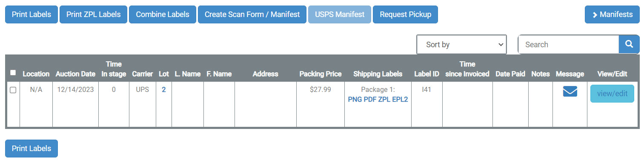This screenshot has width=644, height=163.
Task: Click Request Pickup button
Action: click(x=405, y=14)
